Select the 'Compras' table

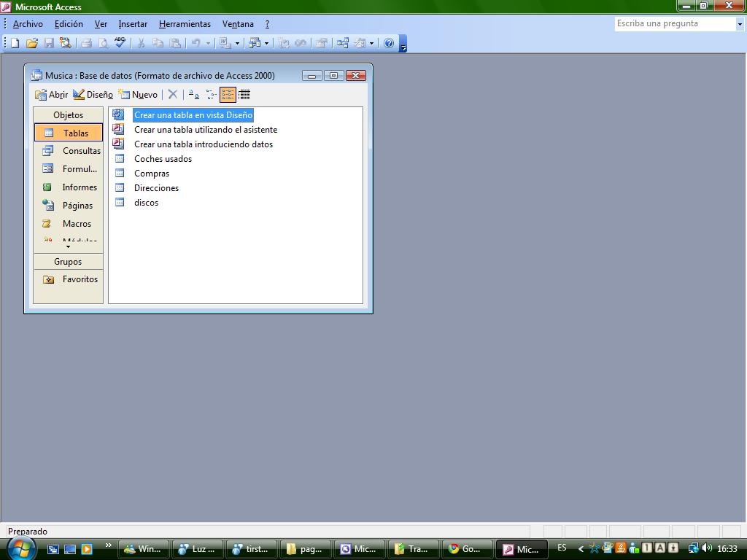[152, 174]
